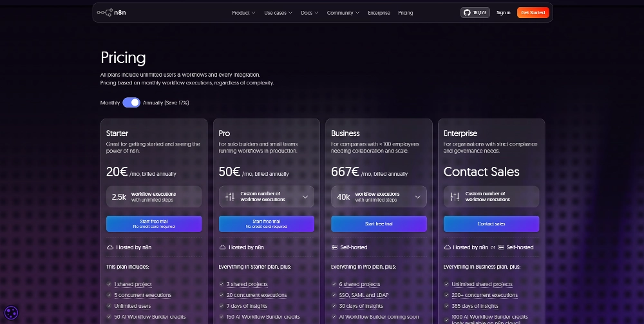Click the n8n logo in the navbar
644x324 pixels.
(111, 12)
